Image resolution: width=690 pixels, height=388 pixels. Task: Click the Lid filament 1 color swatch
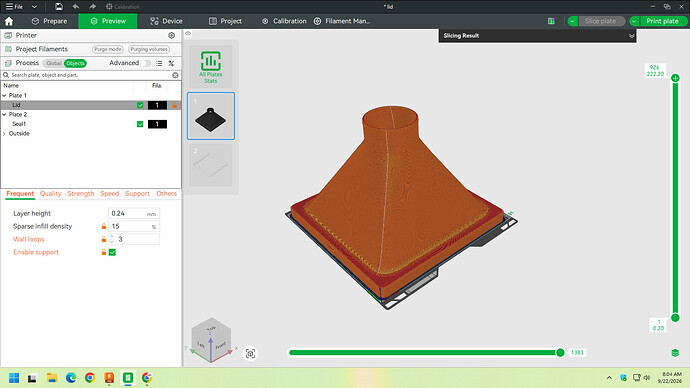tap(157, 105)
